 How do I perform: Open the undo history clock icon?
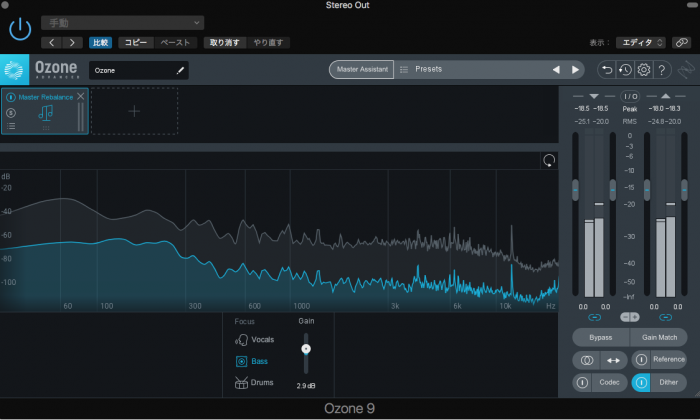click(x=625, y=70)
